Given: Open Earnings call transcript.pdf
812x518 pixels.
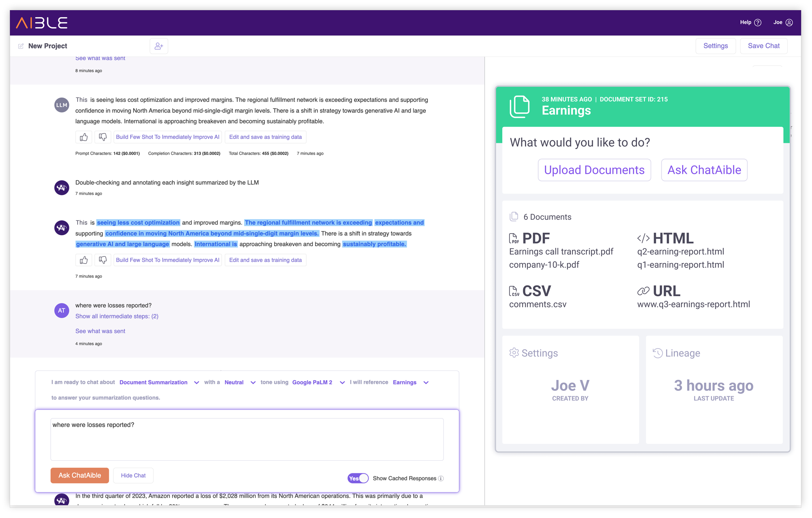Looking at the screenshot, I should click(x=561, y=251).
